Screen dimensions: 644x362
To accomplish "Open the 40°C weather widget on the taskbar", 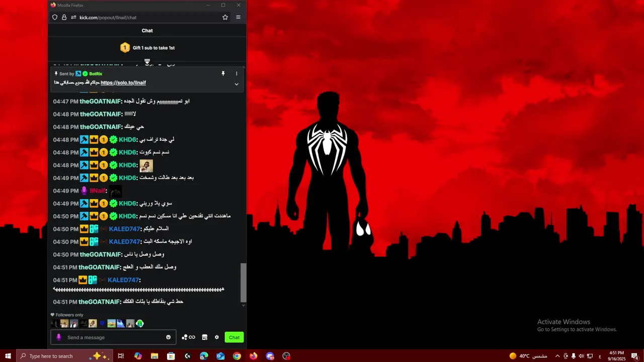I will (528, 356).
